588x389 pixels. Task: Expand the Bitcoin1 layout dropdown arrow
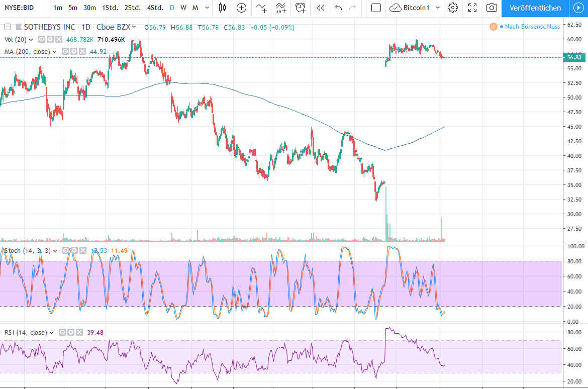[438, 8]
